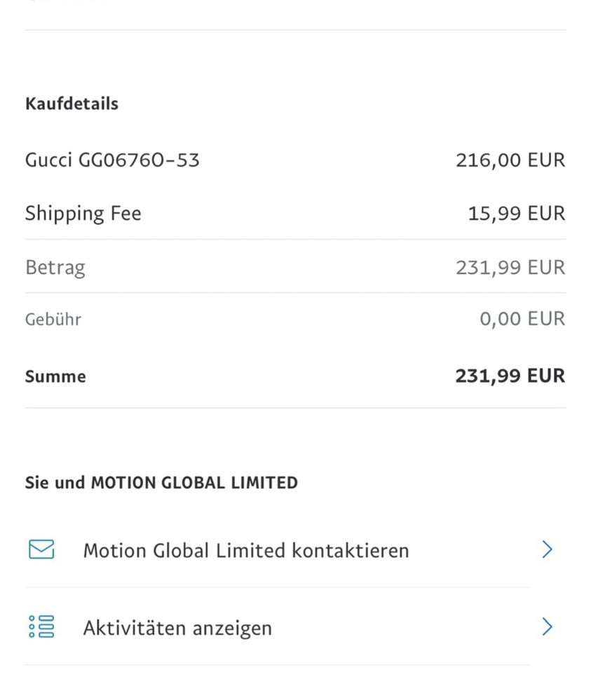The image size is (591, 700).
Task: Select the 216,00 EUR item price
Action: coord(510,160)
